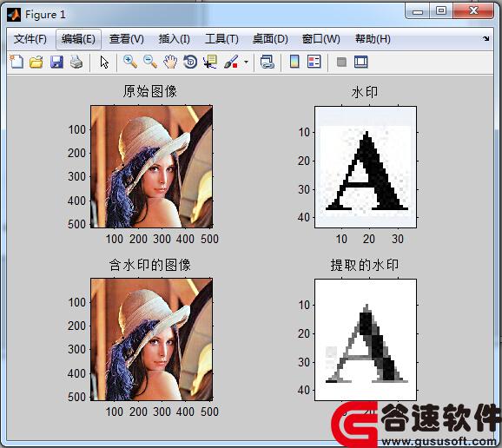502x448 pixels.
Task: Open the 编辑(E) menu
Action: click(78, 39)
